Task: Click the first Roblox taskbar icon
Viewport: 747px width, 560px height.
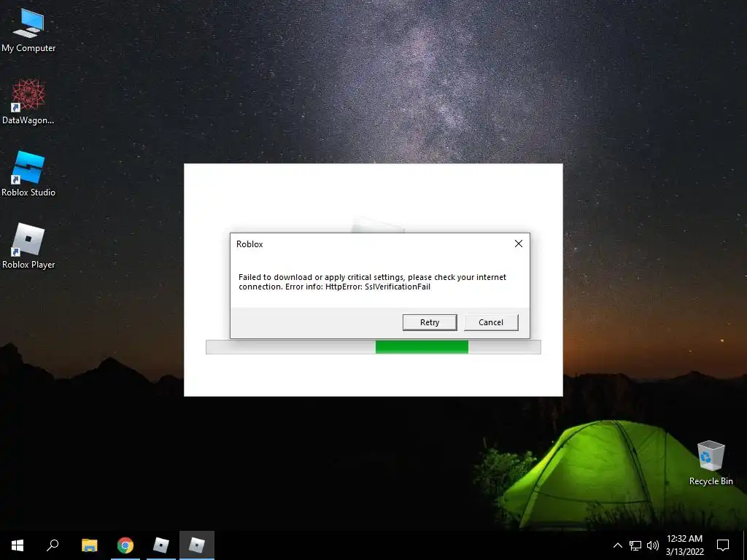Action: tap(161, 545)
